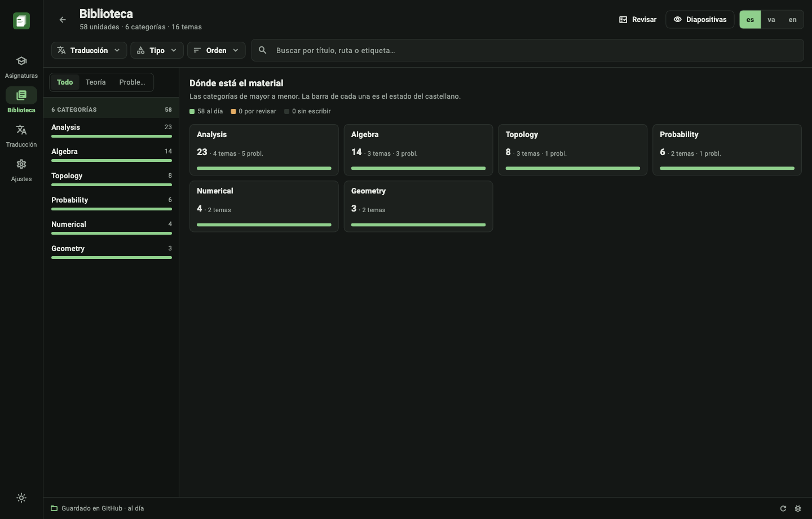812x519 pixels.
Task: Select the Todo tab
Action: [65, 82]
